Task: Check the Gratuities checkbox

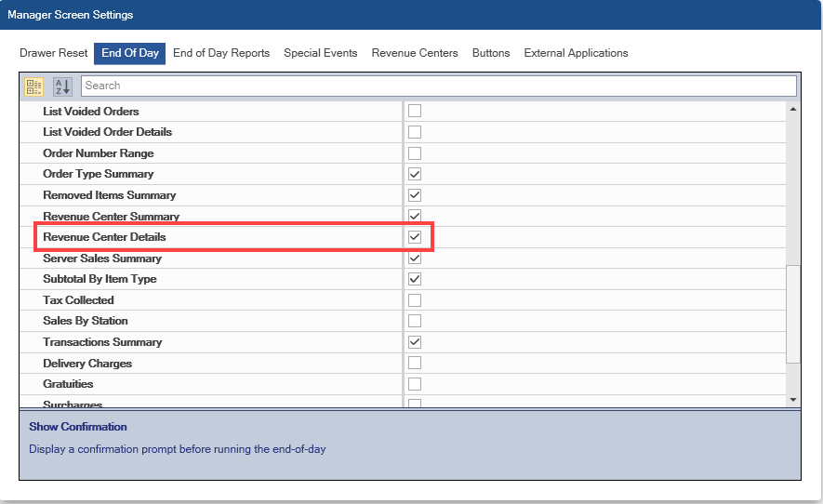Action: coord(415,384)
